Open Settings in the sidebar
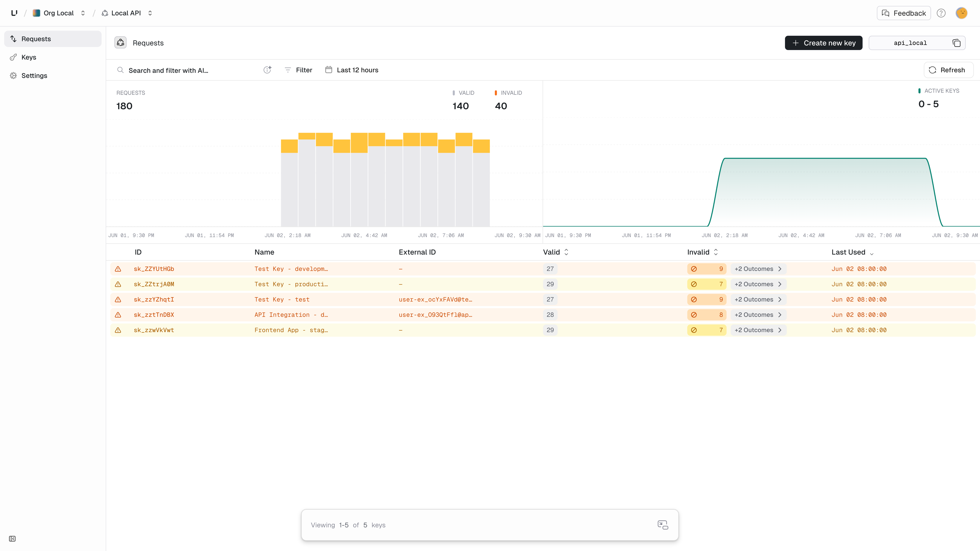Image resolution: width=980 pixels, height=551 pixels. [x=53, y=75]
